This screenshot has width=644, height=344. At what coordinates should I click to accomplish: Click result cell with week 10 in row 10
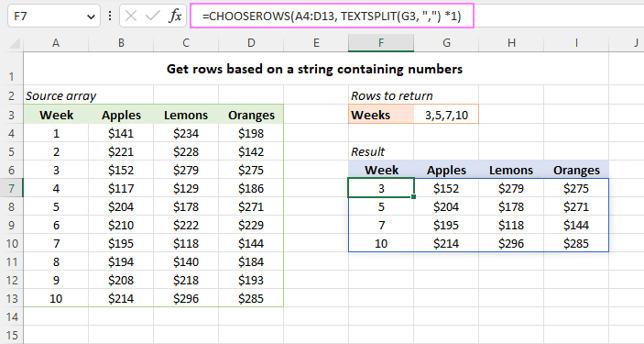click(x=381, y=243)
